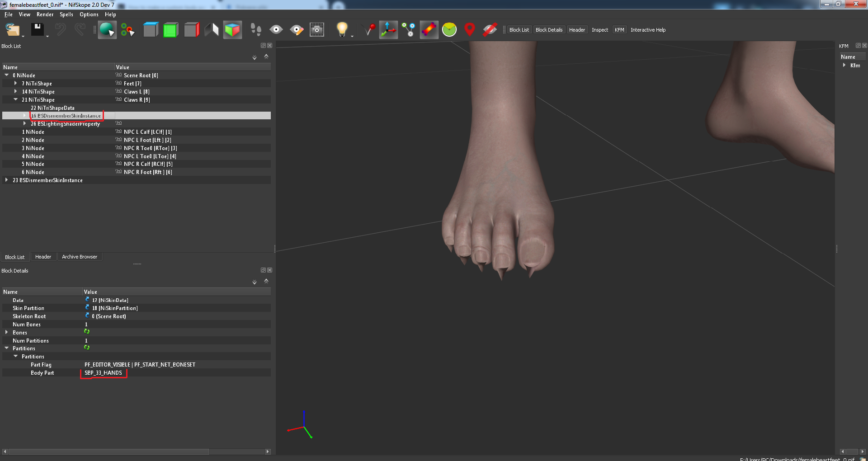The height and width of the screenshot is (461, 868).
Task: Click the Perspective colored cube icon
Action: [232, 30]
